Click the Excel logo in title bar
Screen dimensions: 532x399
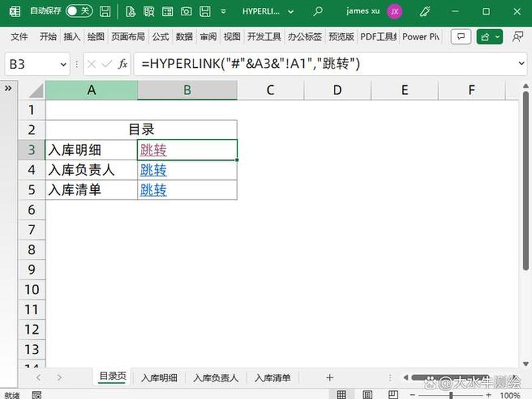(15, 11)
